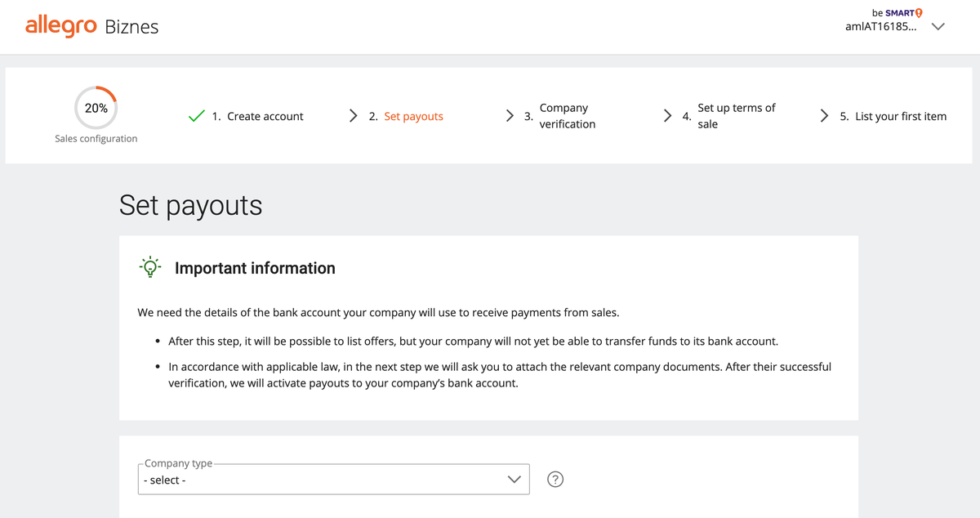Click the amlAT16185 account name
This screenshot has width=980, height=518.
click(x=880, y=26)
